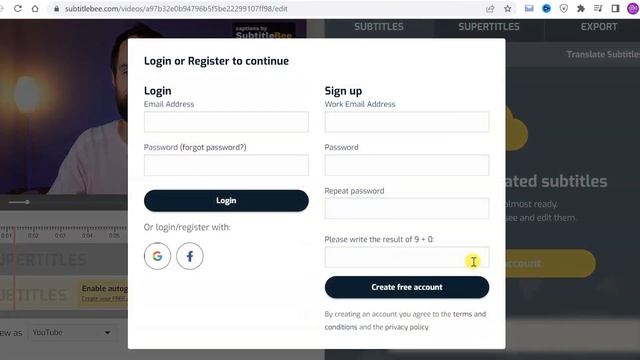Click the shield extension icon
Screen dimensions: 640x360
[x=563, y=9]
